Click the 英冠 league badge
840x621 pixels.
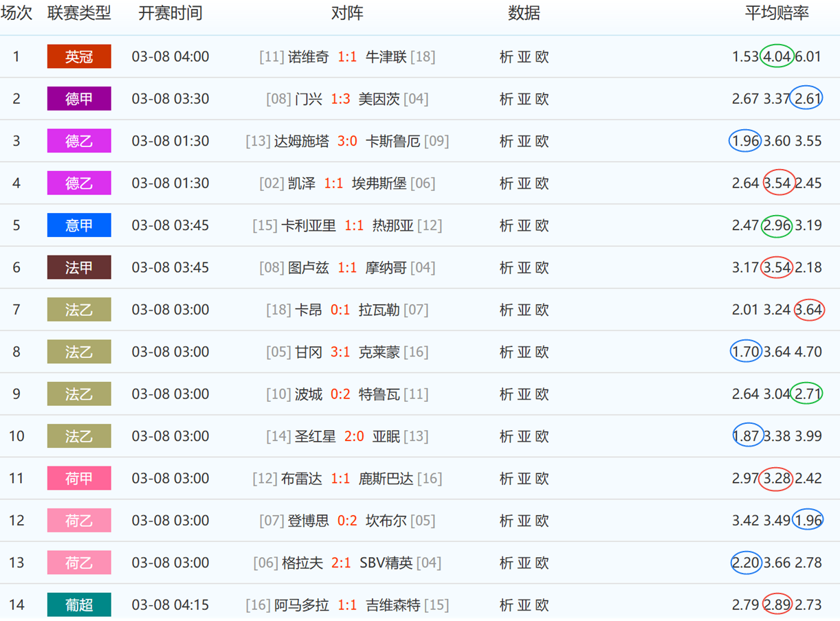(79, 56)
